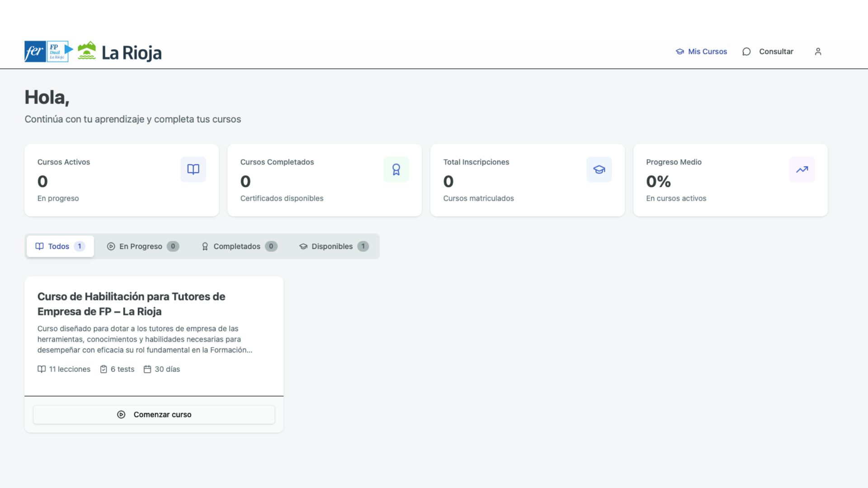This screenshot has height=488, width=868.
Task: Click the calendar icon next to 30 días
Action: tap(147, 369)
